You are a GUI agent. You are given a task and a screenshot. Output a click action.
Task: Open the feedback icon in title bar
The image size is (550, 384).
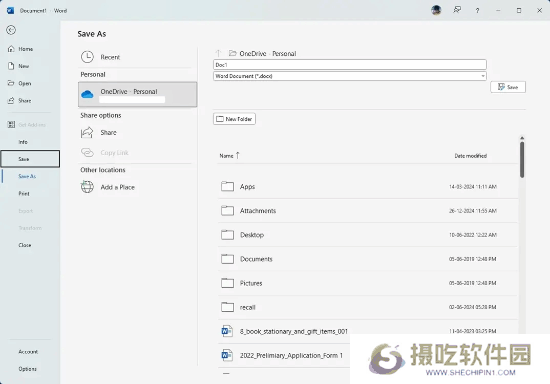[457, 10]
